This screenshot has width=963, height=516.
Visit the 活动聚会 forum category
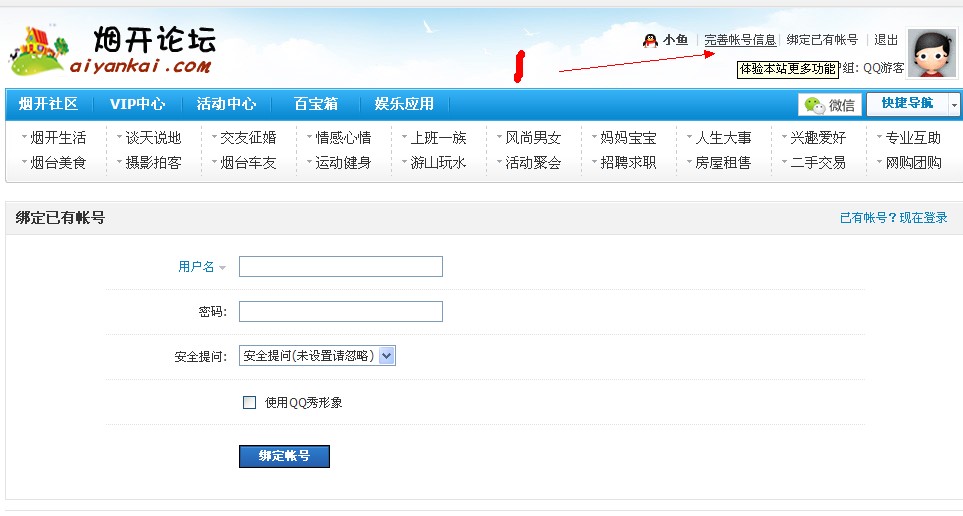[x=533, y=163]
